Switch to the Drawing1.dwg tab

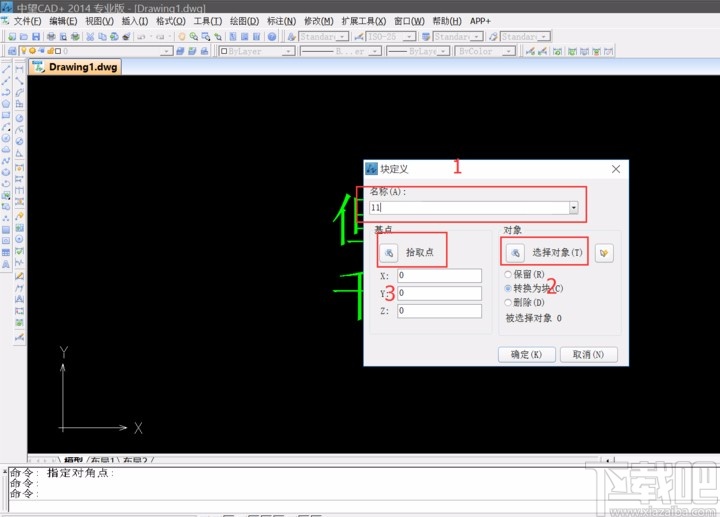[75, 67]
